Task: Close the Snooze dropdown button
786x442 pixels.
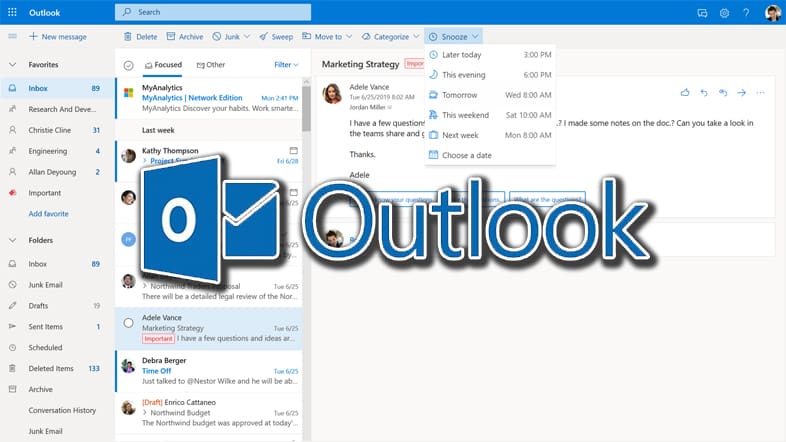Action: 454,37
